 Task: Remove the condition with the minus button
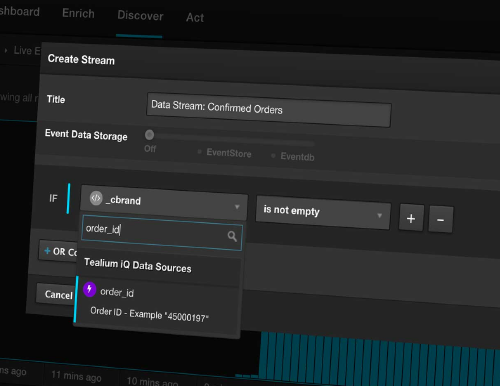tap(440, 220)
